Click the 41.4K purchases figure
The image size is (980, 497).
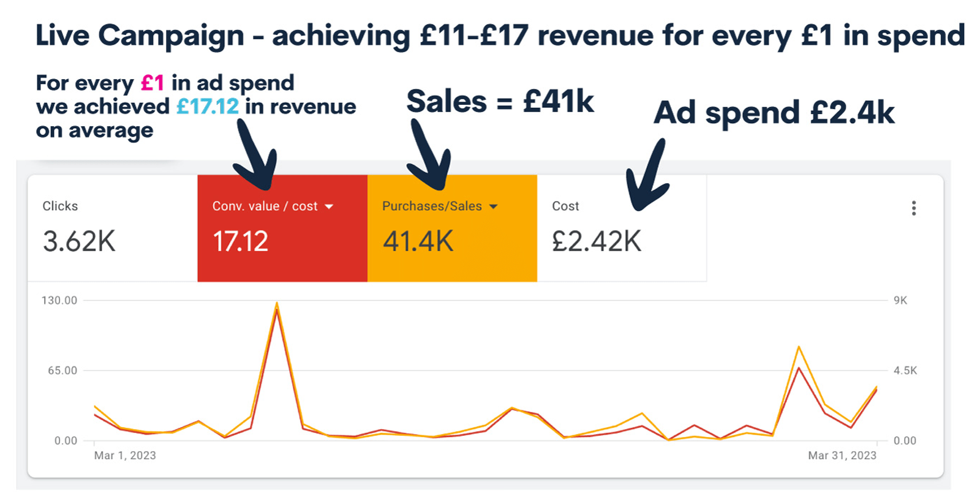point(418,241)
